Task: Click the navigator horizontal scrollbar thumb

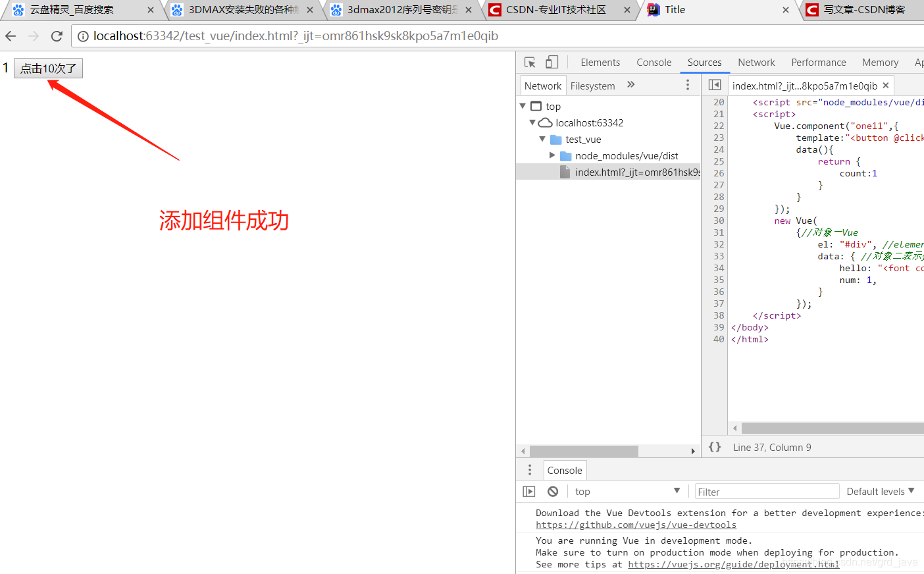Action: pos(584,451)
